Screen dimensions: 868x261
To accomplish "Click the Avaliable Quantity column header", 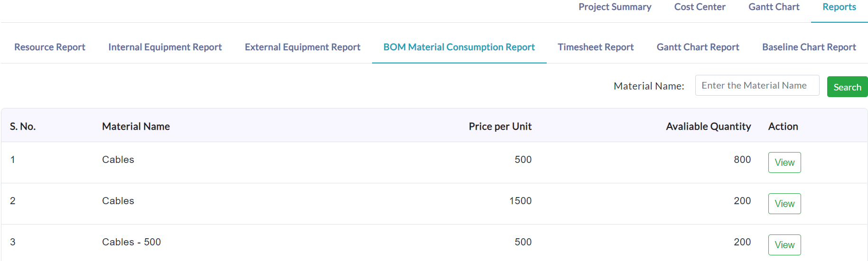I will [x=708, y=126].
